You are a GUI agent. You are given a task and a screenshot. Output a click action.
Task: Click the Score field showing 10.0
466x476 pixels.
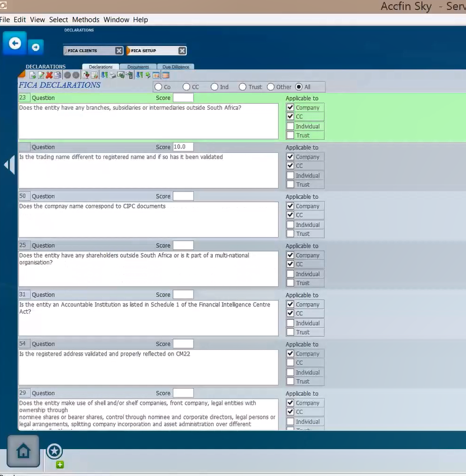(x=183, y=147)
